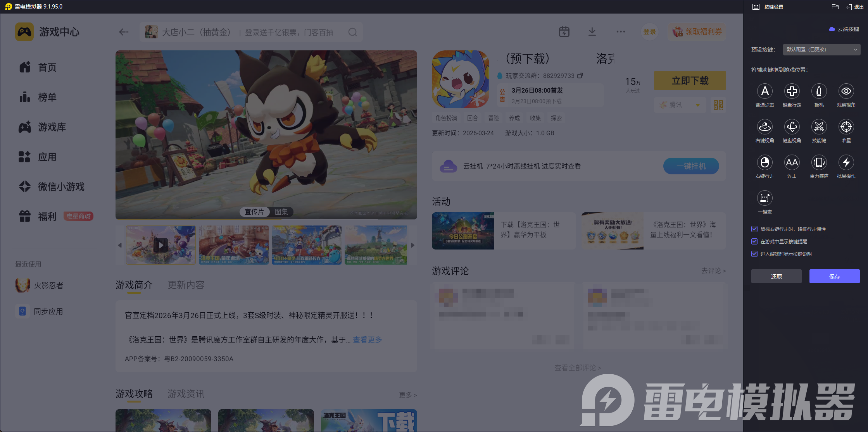Select the 观察视角 eye view icon
868x432 pixels.
(846, 91)
